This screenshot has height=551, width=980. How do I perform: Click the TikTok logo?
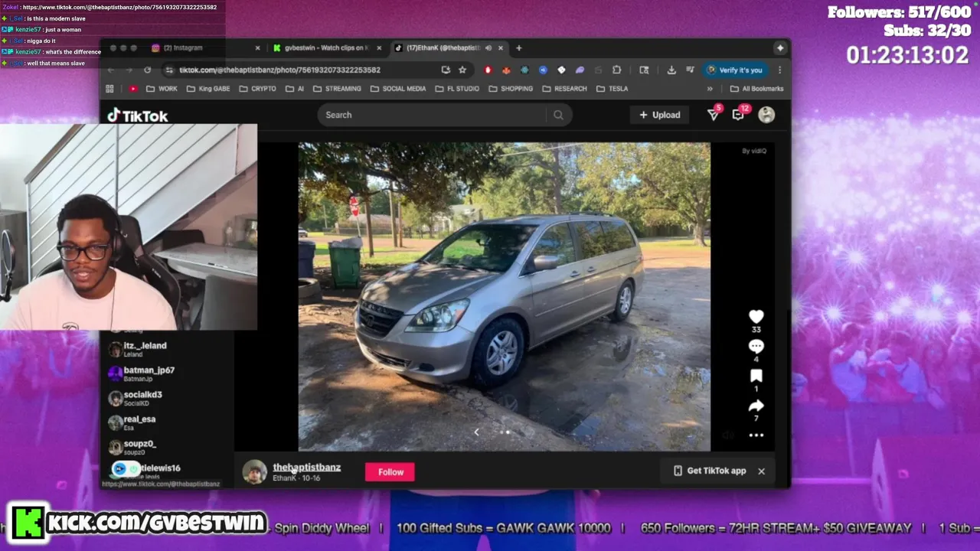click(138, 116)
